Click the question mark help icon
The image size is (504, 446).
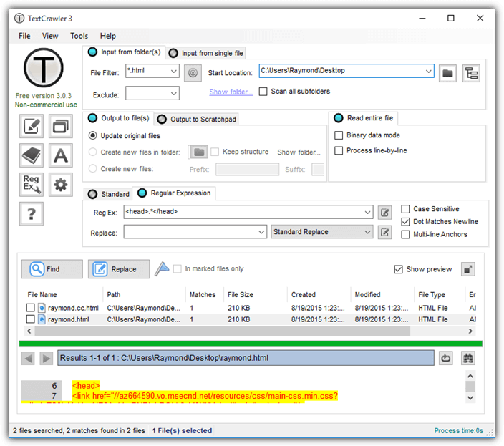[x=31, y=214]
